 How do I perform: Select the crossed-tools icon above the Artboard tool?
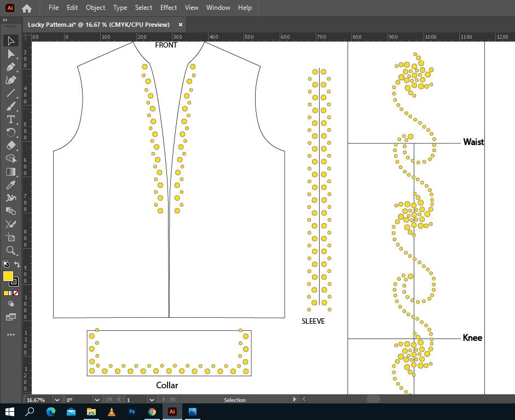click(x=11, y=224)
